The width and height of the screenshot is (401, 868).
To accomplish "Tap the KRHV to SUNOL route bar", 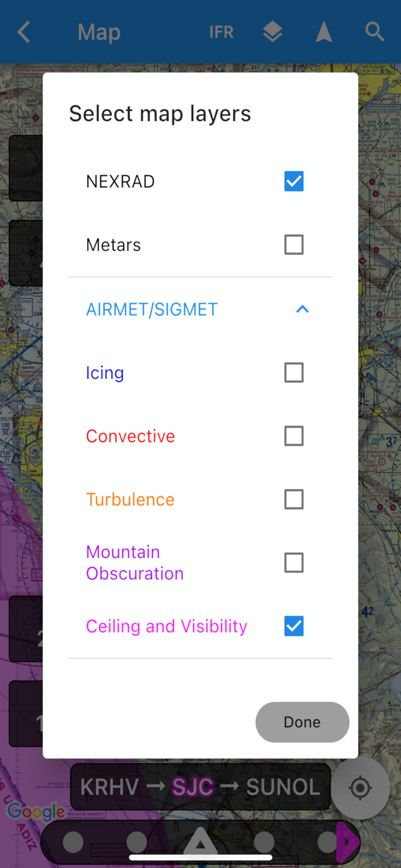I will click(x=200, y=787).
